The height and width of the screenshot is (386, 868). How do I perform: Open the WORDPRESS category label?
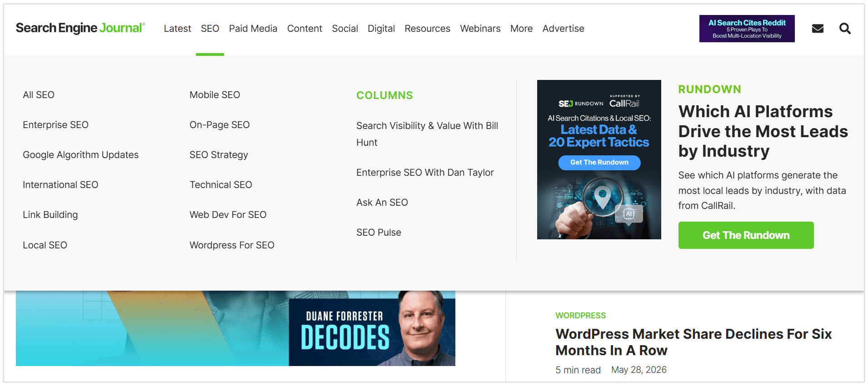pyautogui.click(x=580, y=316)
